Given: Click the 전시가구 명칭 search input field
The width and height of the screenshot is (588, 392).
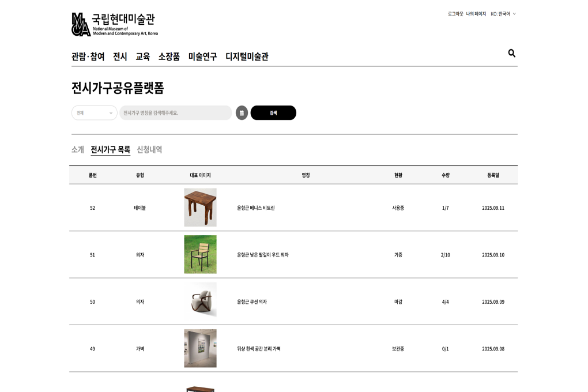Looking at the screenshot, I should click(x=175, y=112).
